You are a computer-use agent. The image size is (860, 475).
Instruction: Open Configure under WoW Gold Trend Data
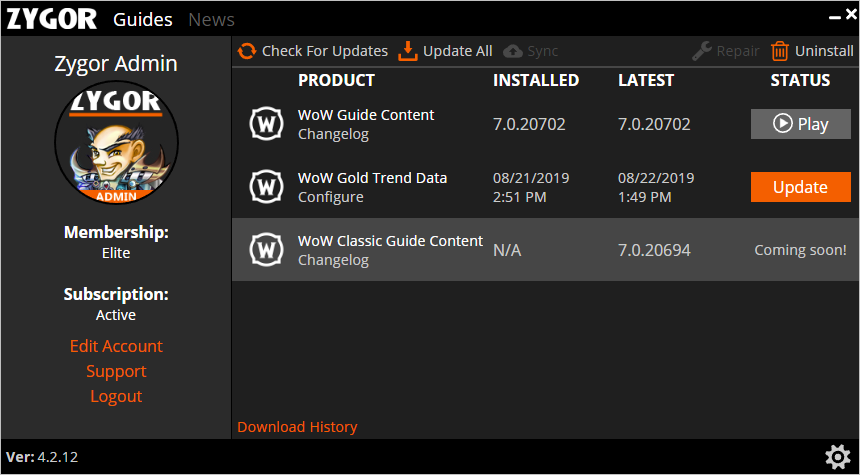click(330, 197)
